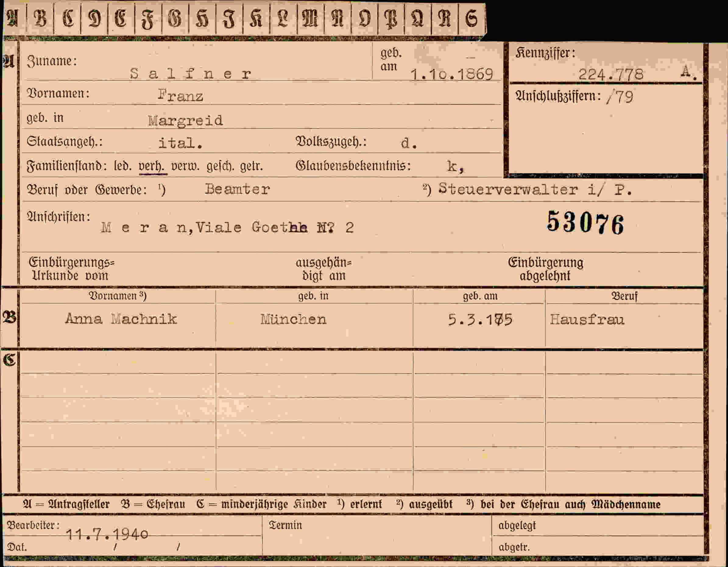Click the legend entry 'A = Antragsteller'

coord(66,504)
